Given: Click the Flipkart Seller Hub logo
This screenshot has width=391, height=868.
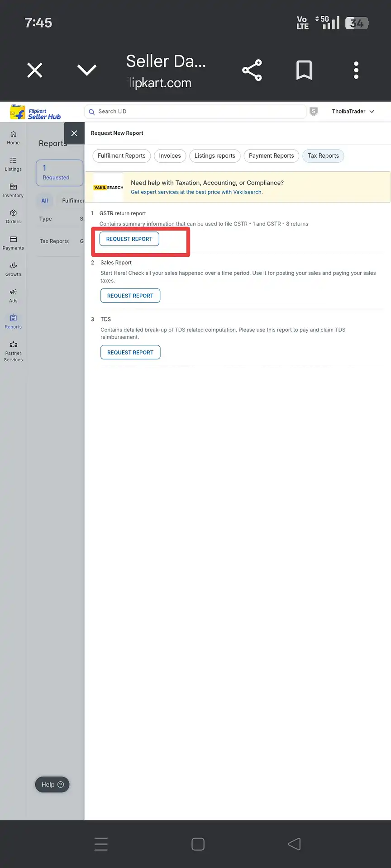Looking at the screenshot, I should (35, 112).
